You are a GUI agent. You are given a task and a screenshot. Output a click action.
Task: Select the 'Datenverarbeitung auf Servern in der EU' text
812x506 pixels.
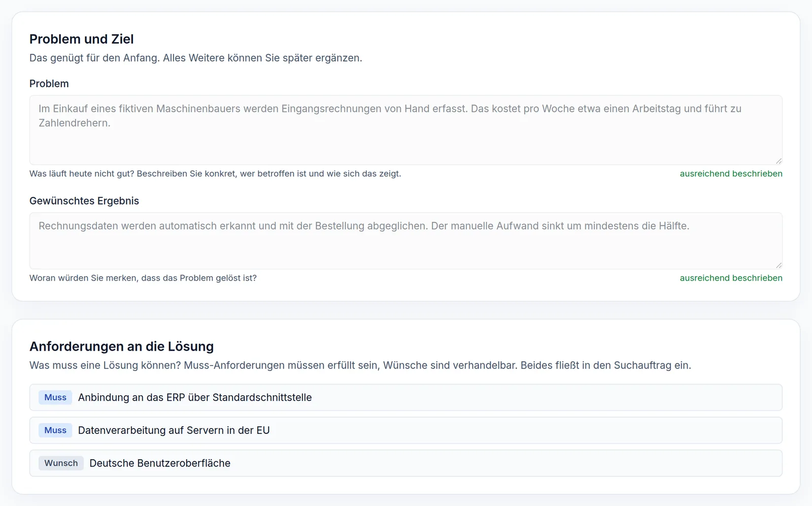[x=174, y=430]
